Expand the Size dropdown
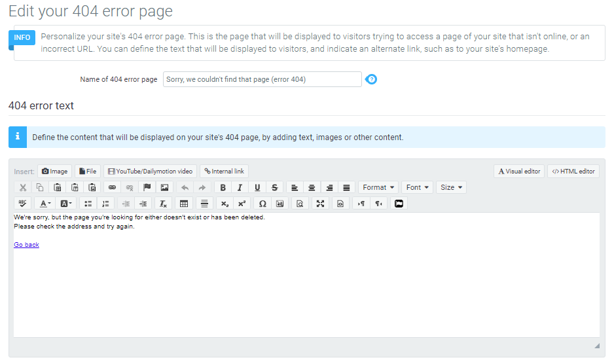614x364 pixels. 451,187
